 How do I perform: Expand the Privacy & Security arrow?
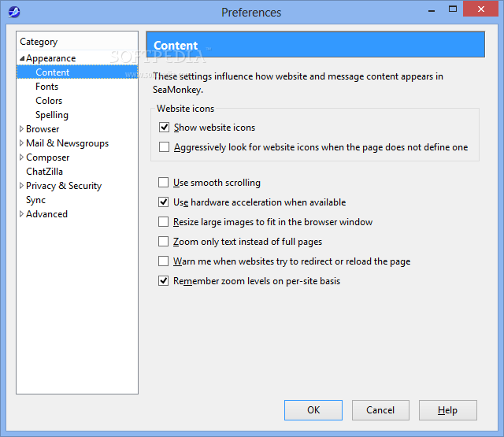pos(21,185)
